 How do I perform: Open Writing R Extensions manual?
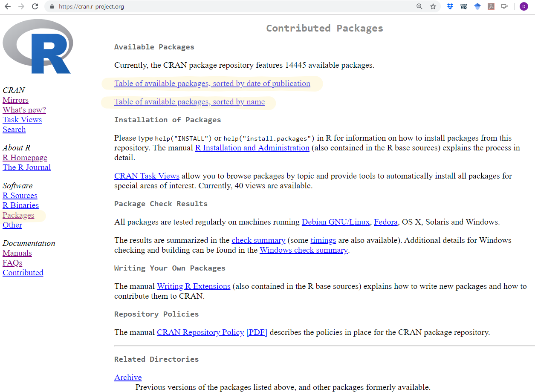(194, 286)
